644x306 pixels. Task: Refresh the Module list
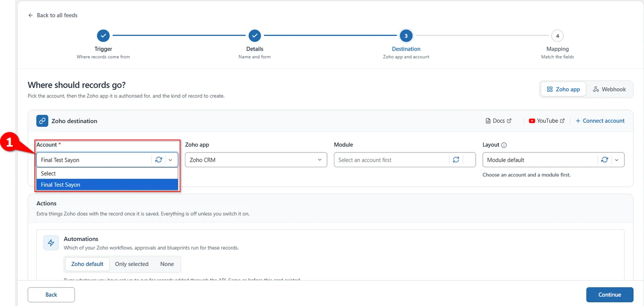(456, 160)
